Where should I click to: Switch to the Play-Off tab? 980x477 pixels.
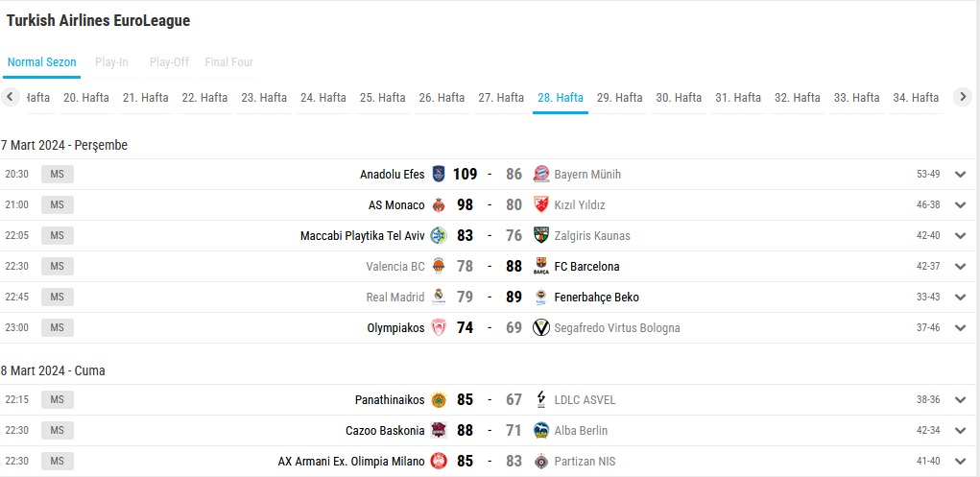point(169,61)
